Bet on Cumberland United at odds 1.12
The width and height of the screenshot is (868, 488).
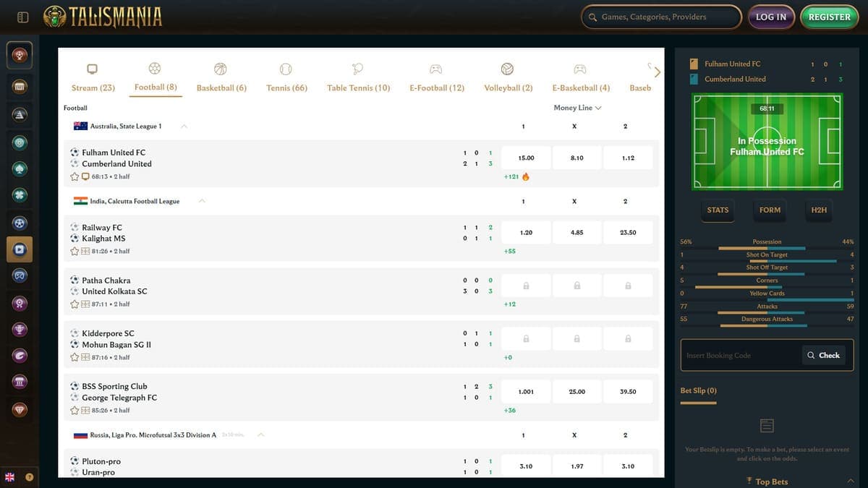(x=628, y=158)
